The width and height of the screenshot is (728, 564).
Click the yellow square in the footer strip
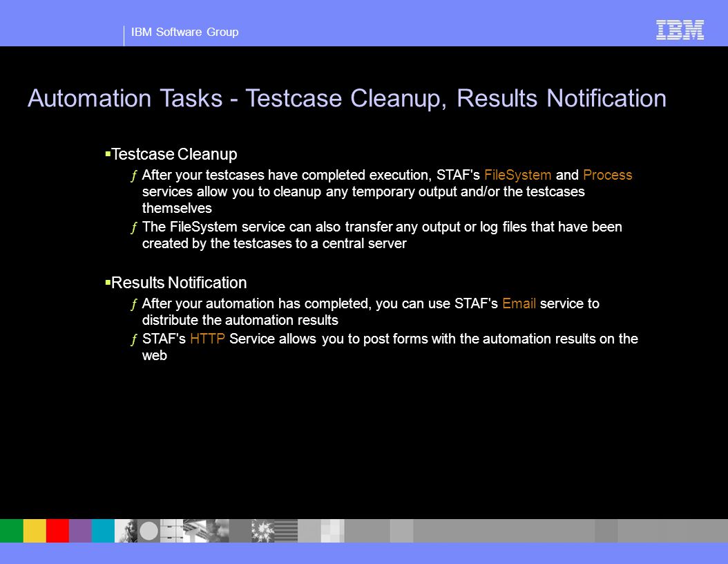(35, 531)
